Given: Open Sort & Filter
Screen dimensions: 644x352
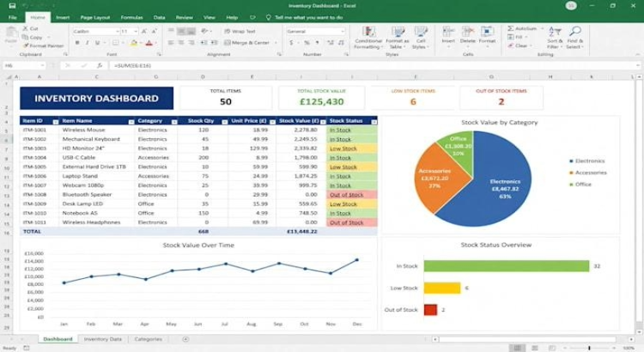Looking at the screenshot, I should point(555,38).
